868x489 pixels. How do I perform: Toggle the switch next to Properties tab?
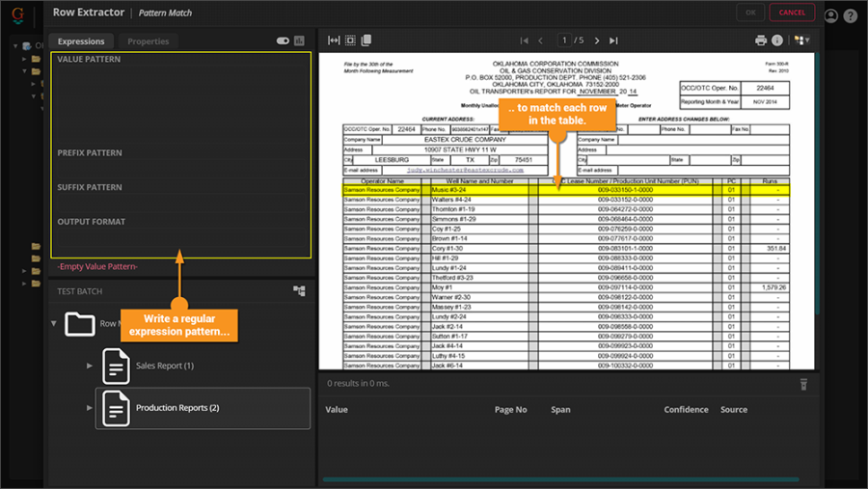[283, 41]
